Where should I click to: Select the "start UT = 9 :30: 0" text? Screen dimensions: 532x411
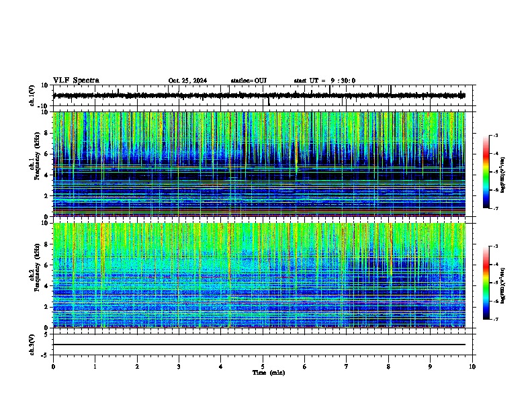pyautogui.click(x=324, y=81)
